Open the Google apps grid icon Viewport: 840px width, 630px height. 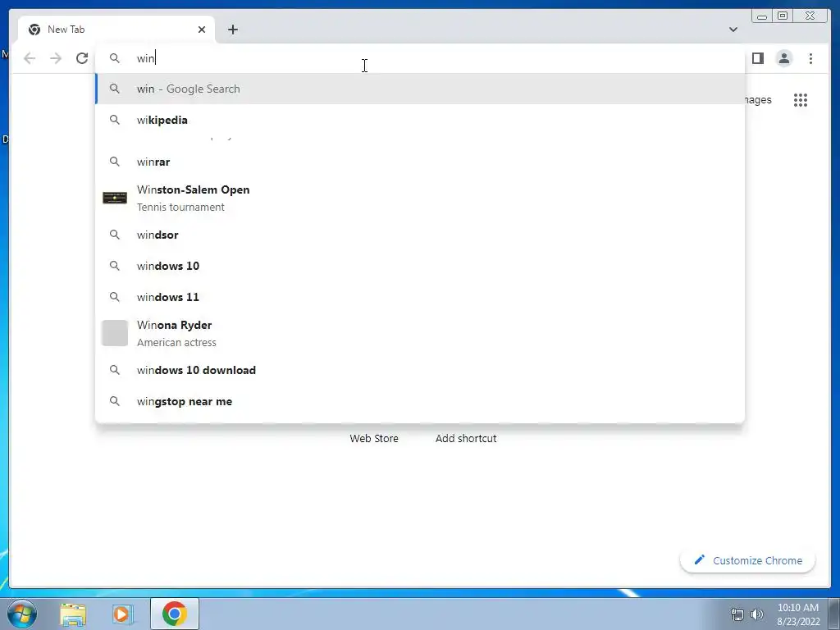point(801,99)
